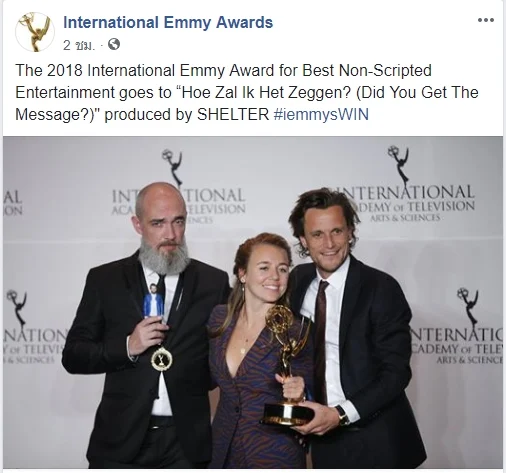Click the word SHELTER in the post
Screen dimensions: 506x473
click(233, 114)
